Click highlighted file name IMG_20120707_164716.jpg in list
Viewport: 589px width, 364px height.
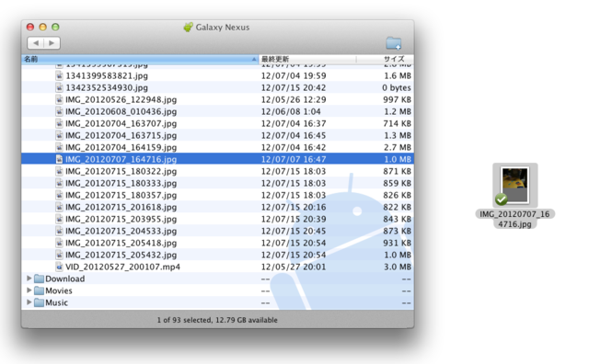(121, 160)
